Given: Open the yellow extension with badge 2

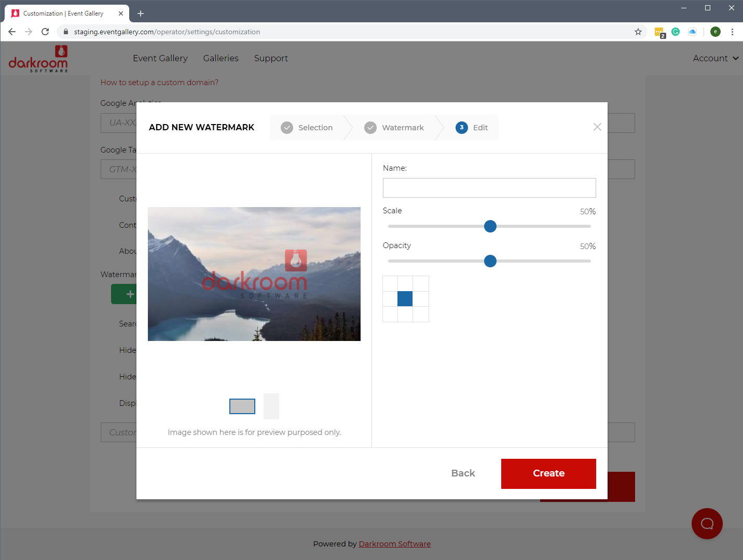Looking at the screenshot, I should click(x=659, y=32).
